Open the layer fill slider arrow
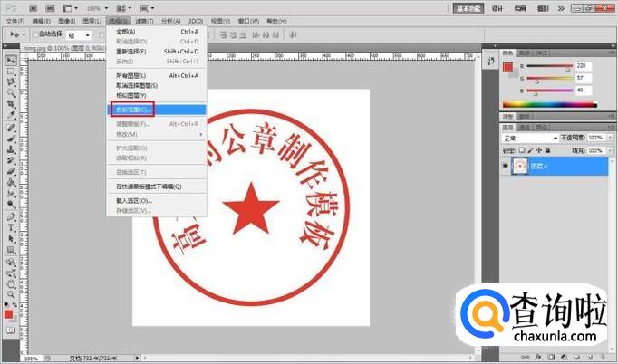The image size is (618, 364). (x=610, y=151)
